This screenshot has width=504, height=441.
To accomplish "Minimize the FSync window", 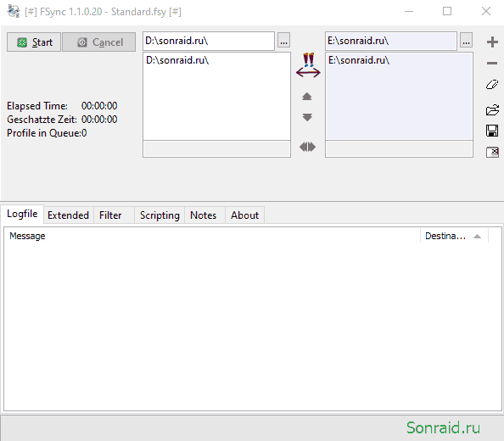I will click(409, 12).
